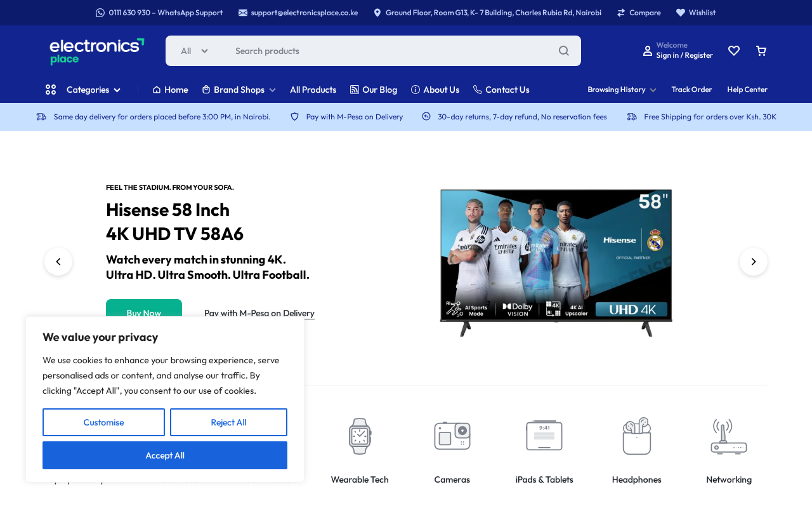Viewport: 812px width, 508px height.
Task: Click the Buy Now button
Action: pos(144,308)
